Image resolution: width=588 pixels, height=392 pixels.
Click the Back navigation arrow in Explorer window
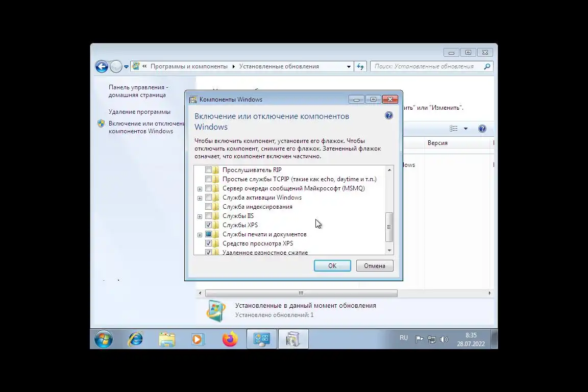pyautogui.click(x=102, y=66)
